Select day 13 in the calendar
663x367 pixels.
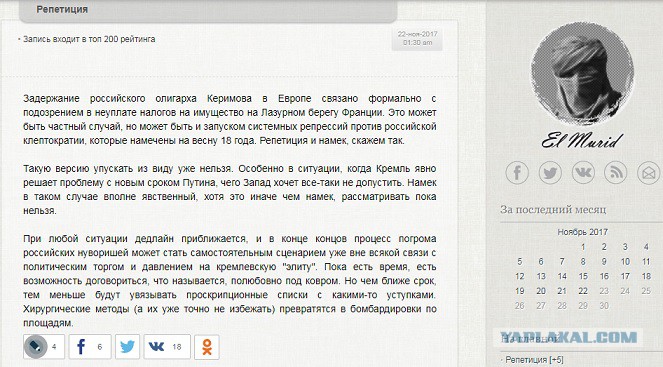[x=541, y=277]
